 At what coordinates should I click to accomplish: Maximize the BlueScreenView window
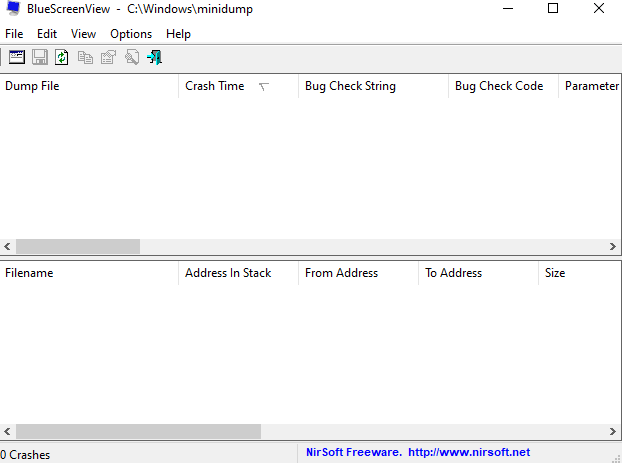coord(553,8)
